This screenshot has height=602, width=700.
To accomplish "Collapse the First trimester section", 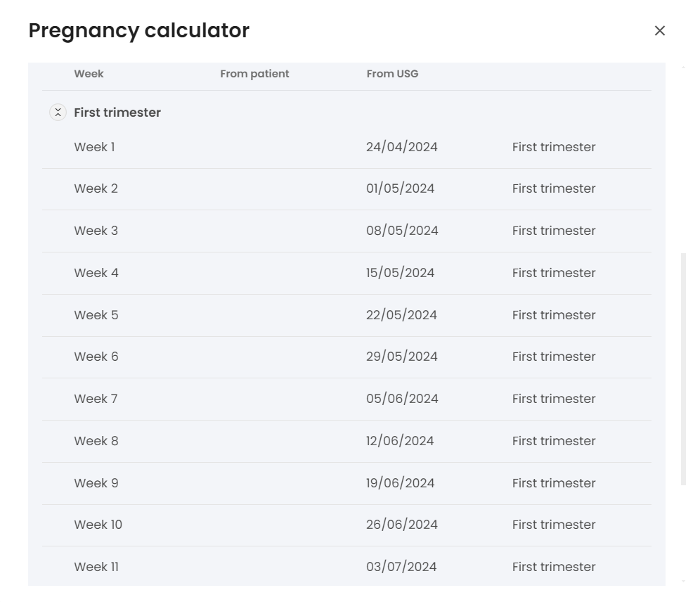I will pos(58,113).
